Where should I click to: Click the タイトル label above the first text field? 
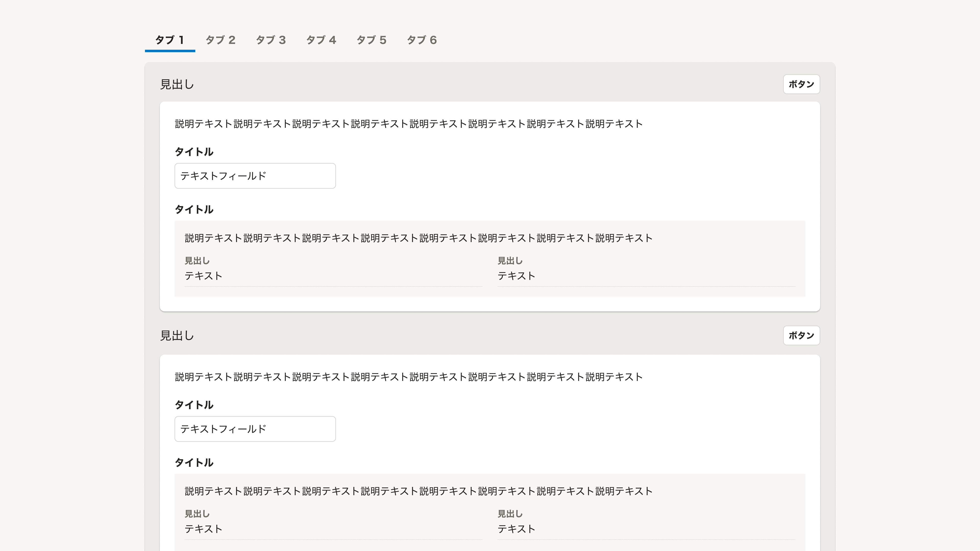194,152
